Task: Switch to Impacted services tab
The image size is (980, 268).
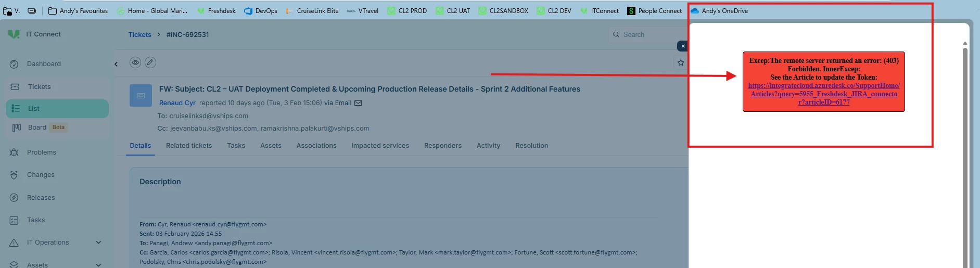Action: pyautogui.click(x=380, y=146)
